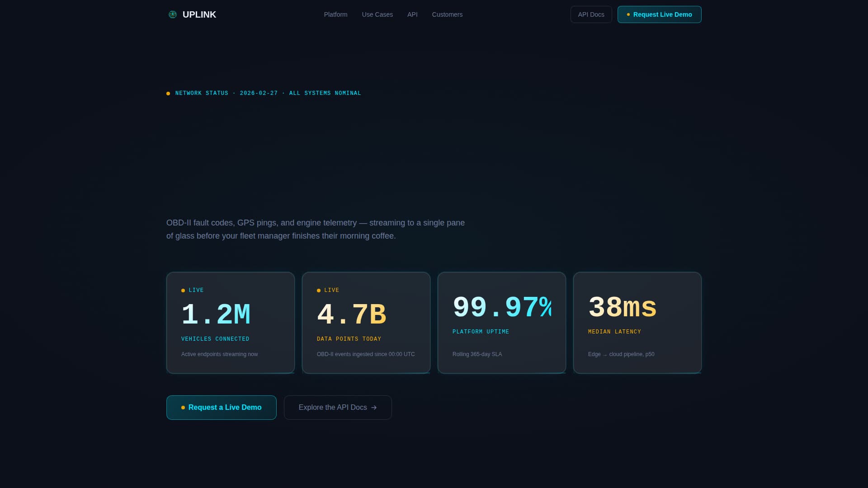868x488 pixels.
Task: Click the PLATFORM UPTIME label
Action: pyautogui.click(x=481, y=332)
